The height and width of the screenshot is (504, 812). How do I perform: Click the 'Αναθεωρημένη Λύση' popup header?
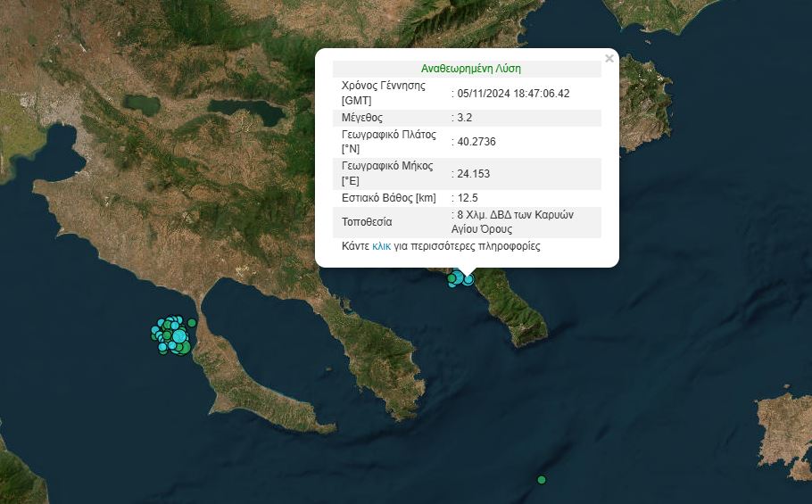[x=470, y=68]
